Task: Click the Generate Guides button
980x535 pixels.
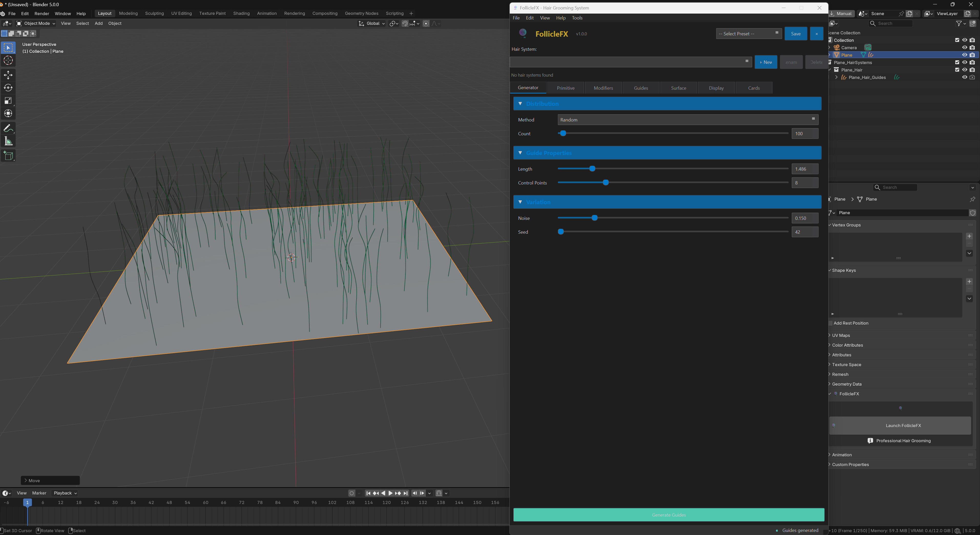Action: click(669, 515)
